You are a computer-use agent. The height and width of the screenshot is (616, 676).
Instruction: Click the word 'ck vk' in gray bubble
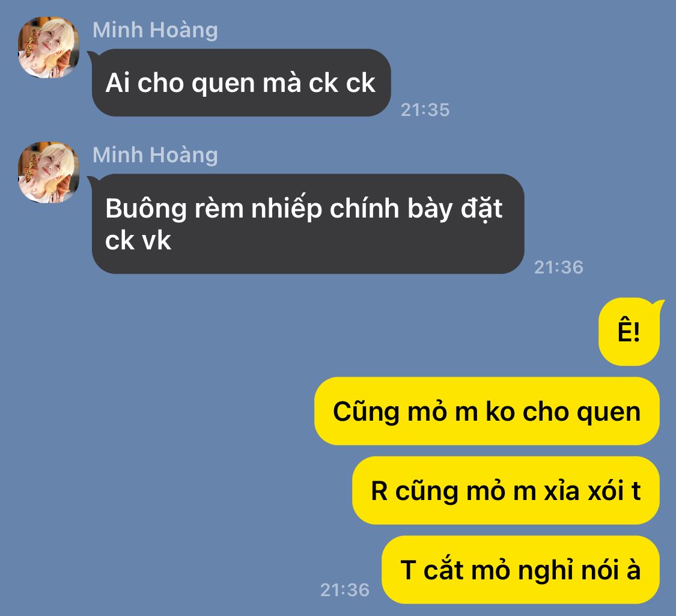click(138, 240)
